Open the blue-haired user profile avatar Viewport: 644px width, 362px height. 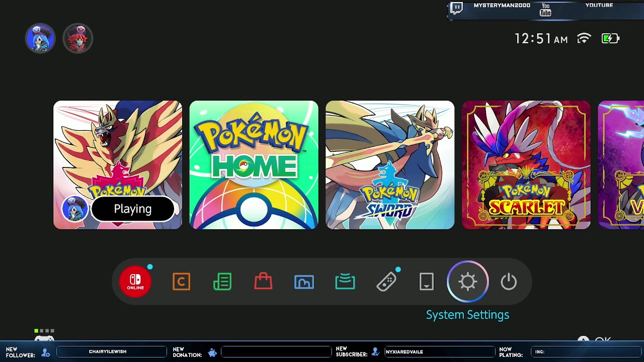click(40, 38)
